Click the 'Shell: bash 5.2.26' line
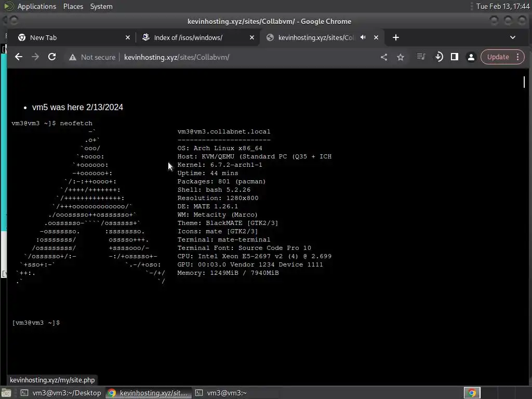The height and width of the screenshot is (399, 532). tap(214, 190)
